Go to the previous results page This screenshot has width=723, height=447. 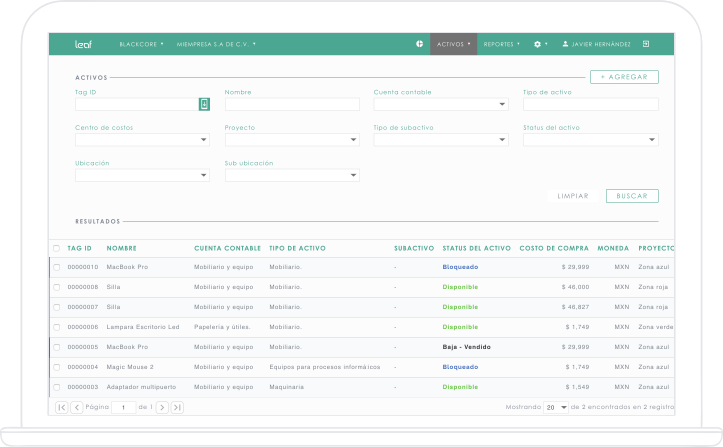tap(77, 407)
